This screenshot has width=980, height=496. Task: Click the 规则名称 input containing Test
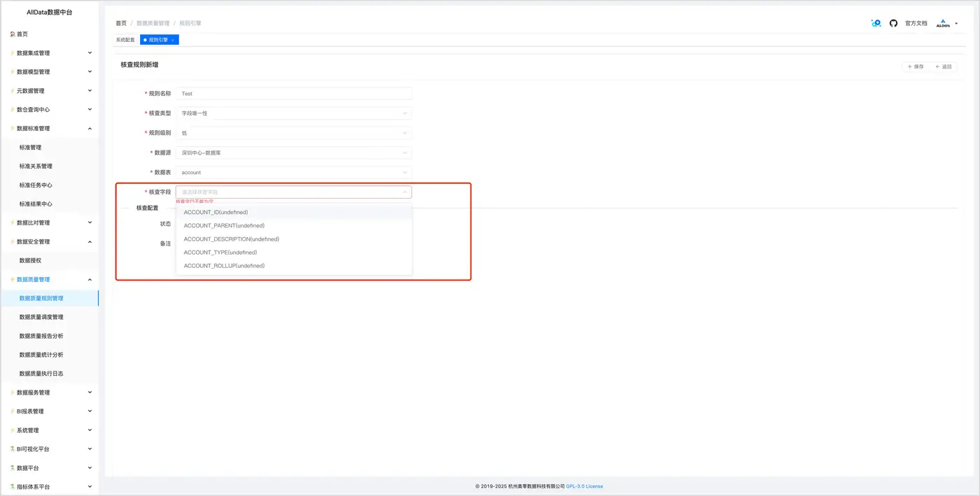(294, 94)
